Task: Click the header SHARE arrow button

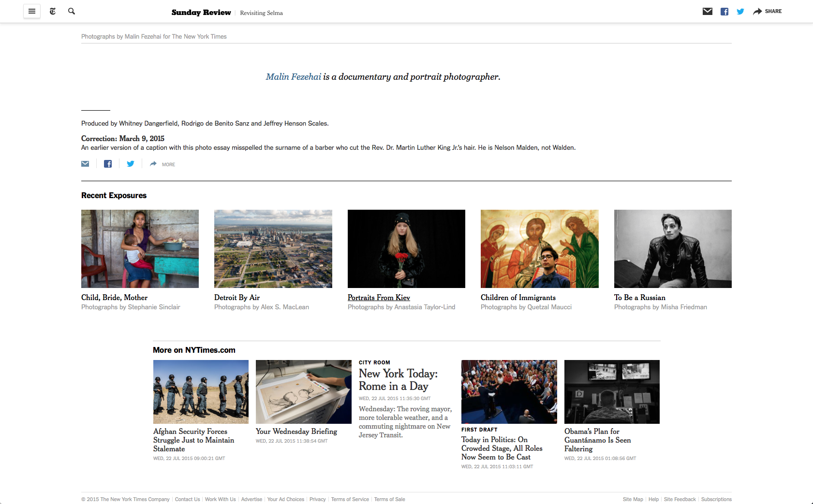Action: click(767, 12)
